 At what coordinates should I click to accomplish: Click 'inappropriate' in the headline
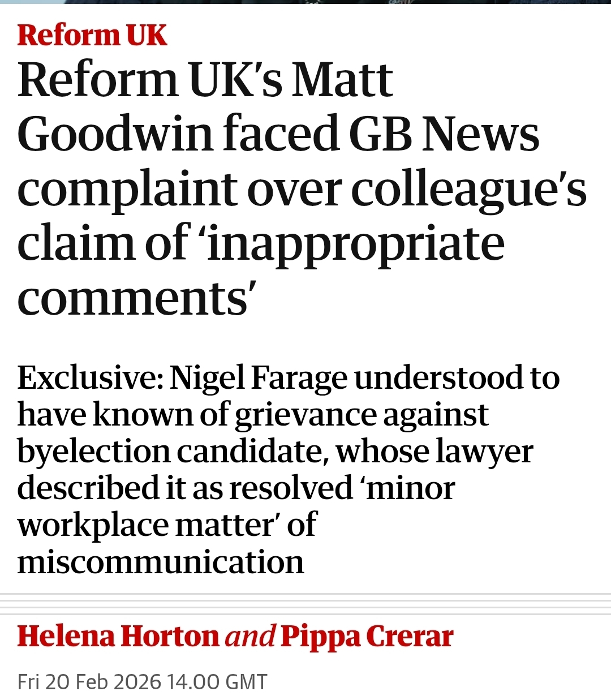tap(355, 244)
